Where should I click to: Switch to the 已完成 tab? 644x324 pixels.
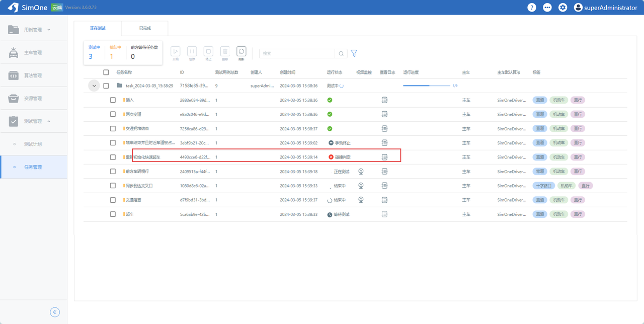(x=145, y=28)
